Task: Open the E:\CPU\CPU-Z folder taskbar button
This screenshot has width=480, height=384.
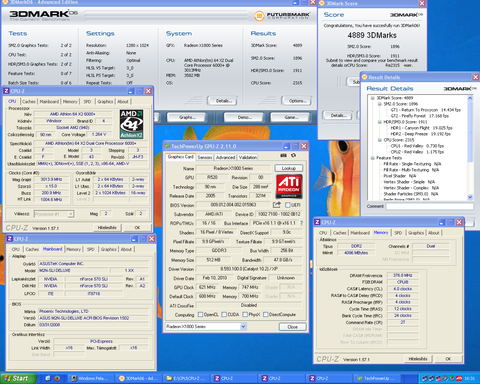Action: [x=187, y=378]
